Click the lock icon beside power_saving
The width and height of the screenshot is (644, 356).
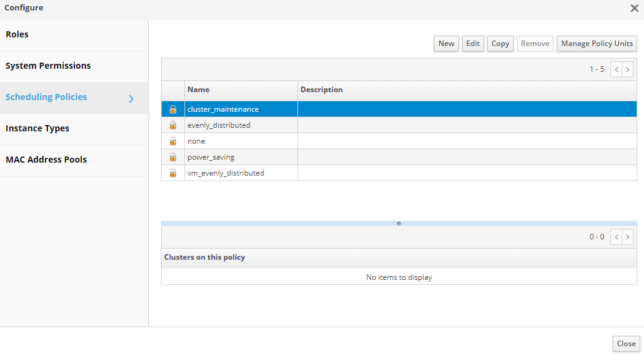pyautogui.click(x=173, y=157)
